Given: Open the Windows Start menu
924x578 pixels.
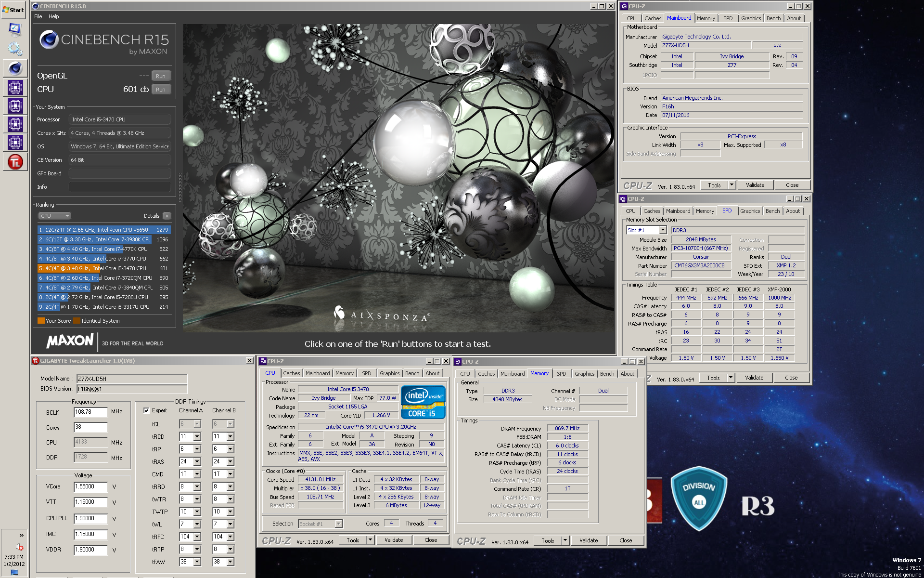Looking at the screenshot, I should point(13,10).
